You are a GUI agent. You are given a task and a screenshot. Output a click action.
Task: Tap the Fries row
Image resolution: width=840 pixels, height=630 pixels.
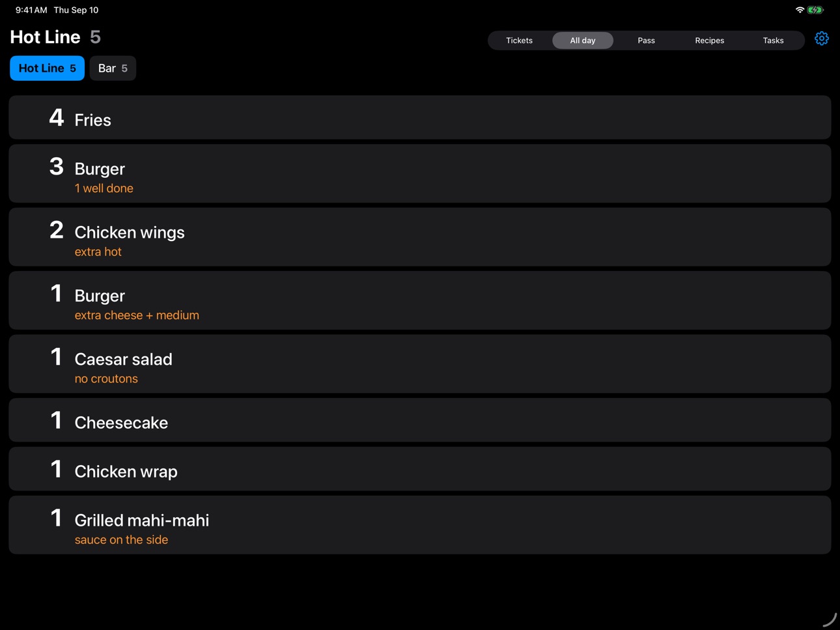click(420, 117)
